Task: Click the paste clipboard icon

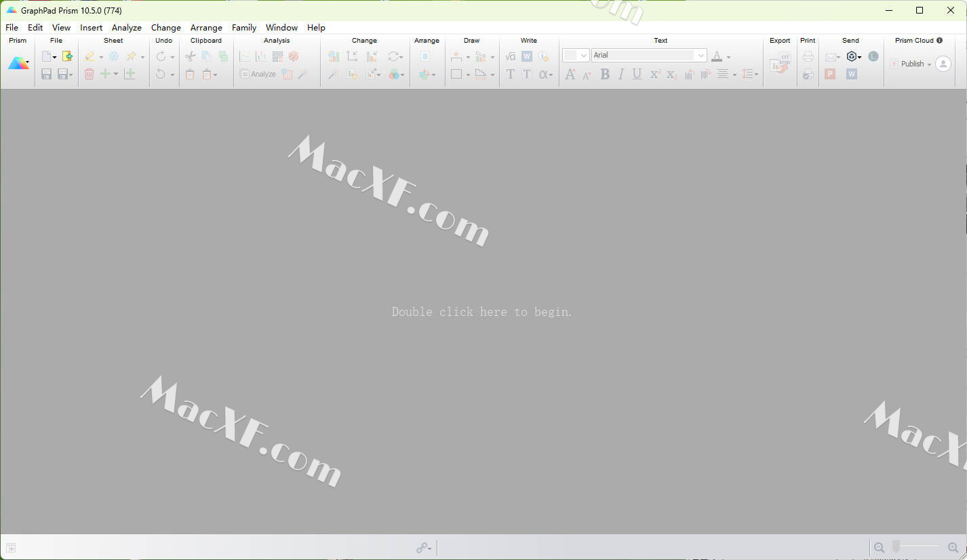Action: point(191,74)
